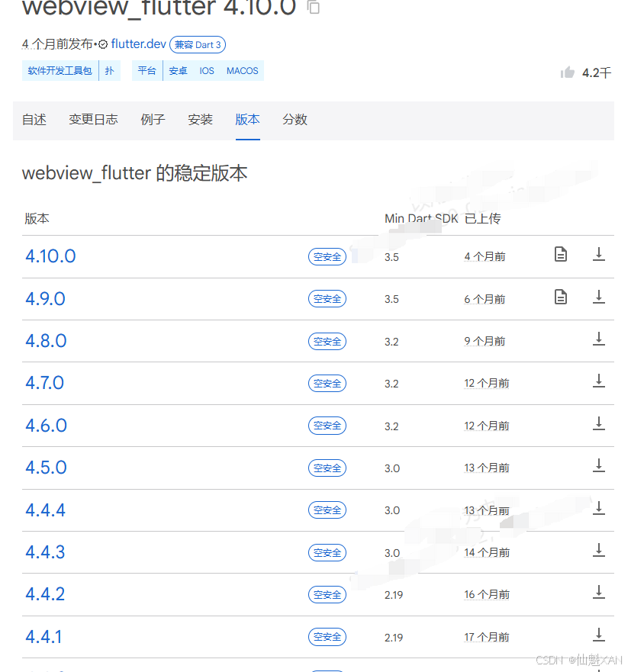The image size is (631, 672).
Task: Click the 扑 tag
Action: click(x=110, y=71)
